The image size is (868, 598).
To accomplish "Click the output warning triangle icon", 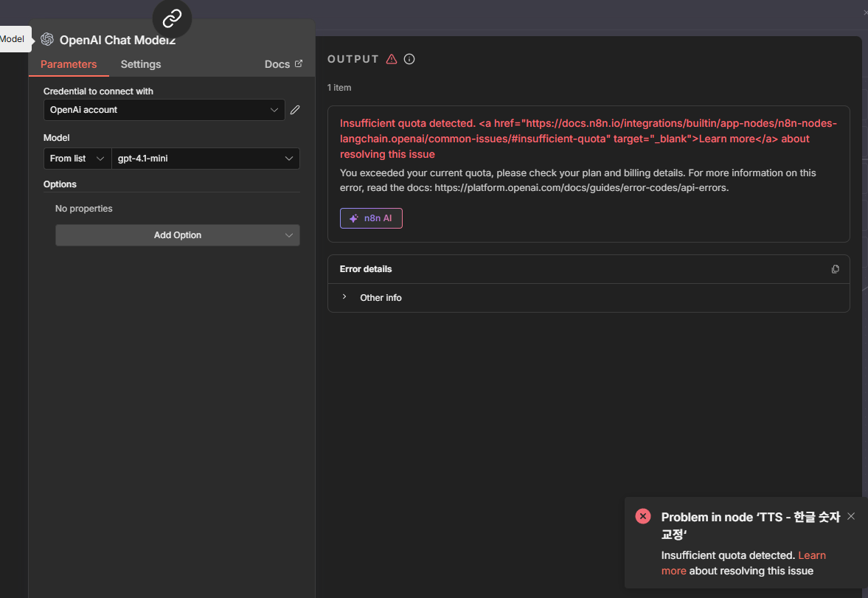I will click(392, 59).
